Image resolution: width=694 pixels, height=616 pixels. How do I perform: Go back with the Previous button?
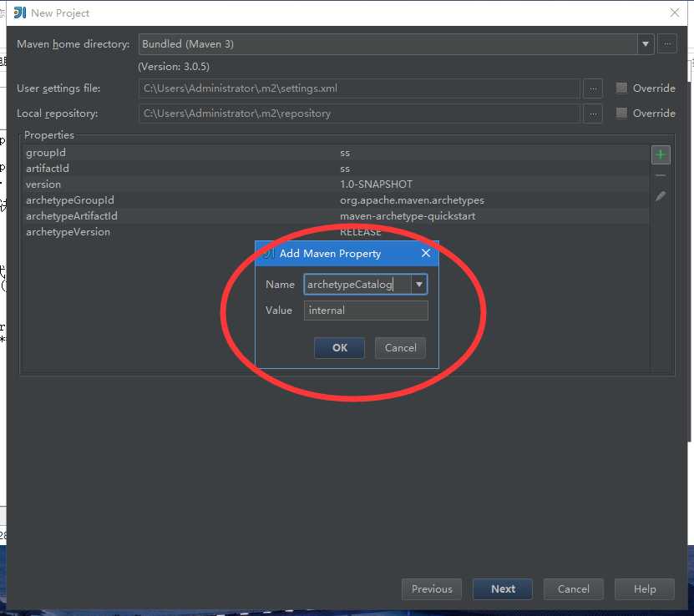432,589
